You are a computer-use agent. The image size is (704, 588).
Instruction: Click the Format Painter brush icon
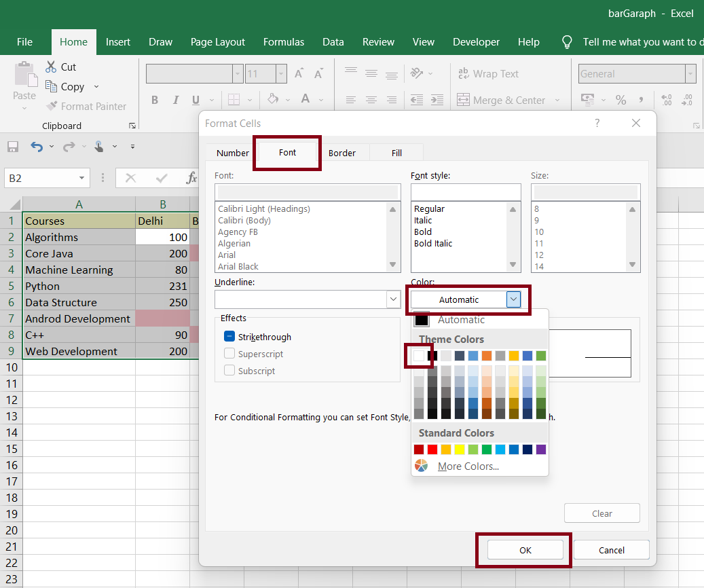[52, 107]
